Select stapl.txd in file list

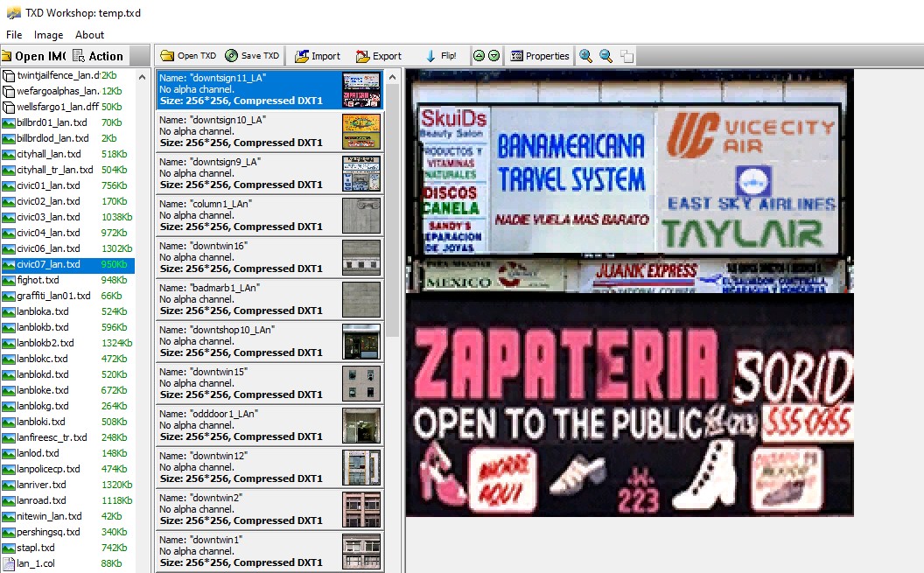(67, 548)
